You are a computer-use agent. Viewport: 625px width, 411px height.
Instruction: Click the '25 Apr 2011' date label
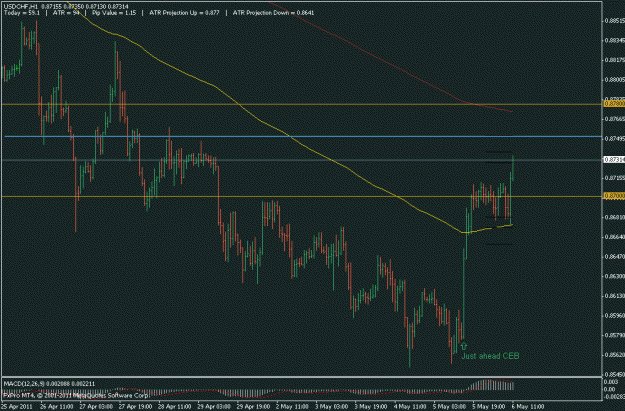17,407
